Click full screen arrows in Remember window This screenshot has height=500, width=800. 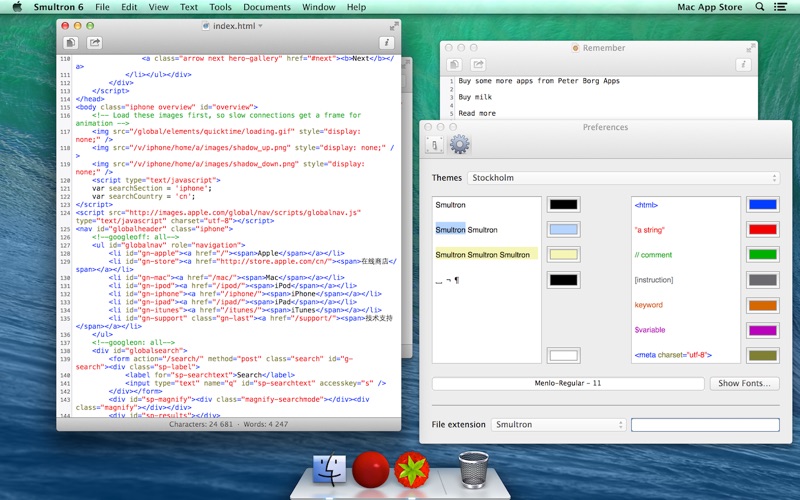751,48
